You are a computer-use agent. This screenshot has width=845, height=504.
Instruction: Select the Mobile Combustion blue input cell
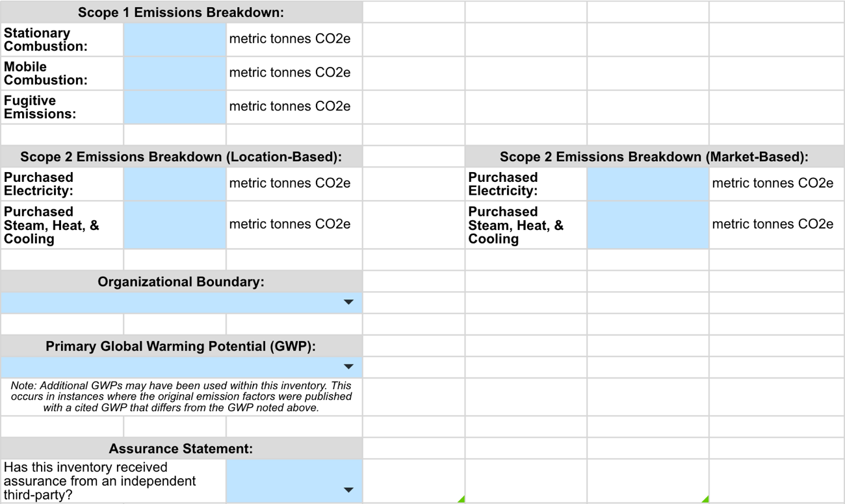(x=175, y=73)
